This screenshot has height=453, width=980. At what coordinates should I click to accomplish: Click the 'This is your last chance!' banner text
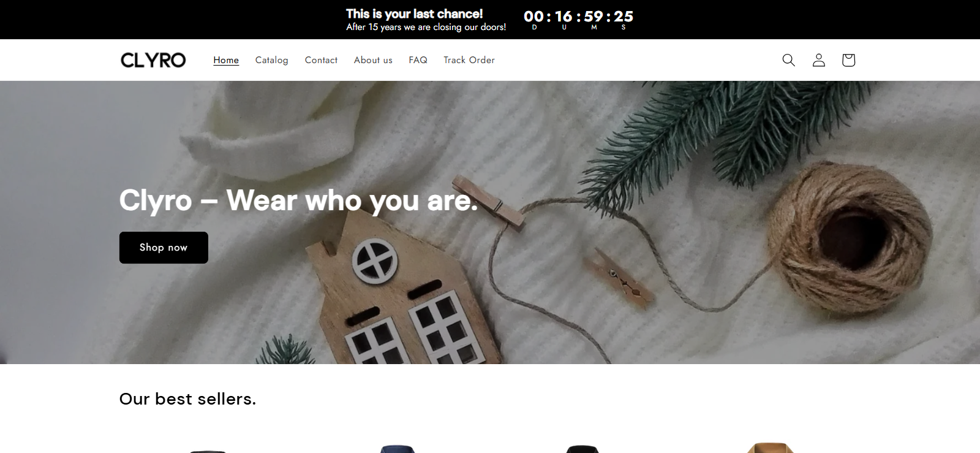click(x=414, y=13)
